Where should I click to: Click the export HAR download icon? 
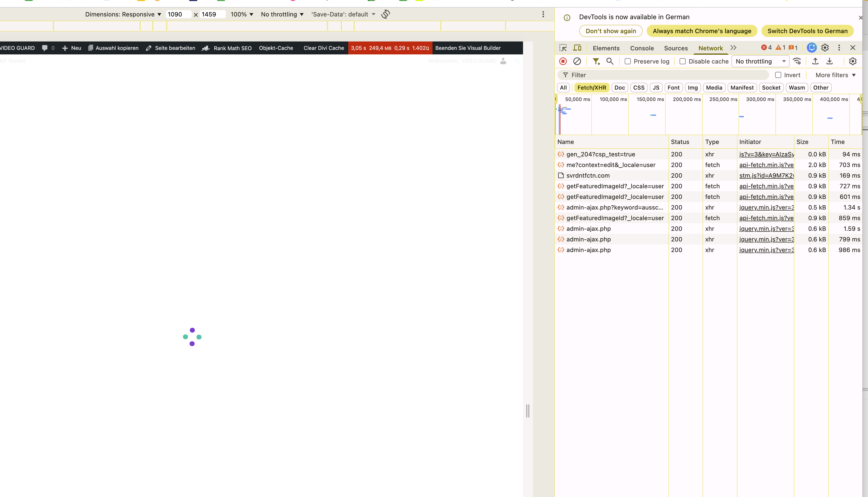coord(830,61)
